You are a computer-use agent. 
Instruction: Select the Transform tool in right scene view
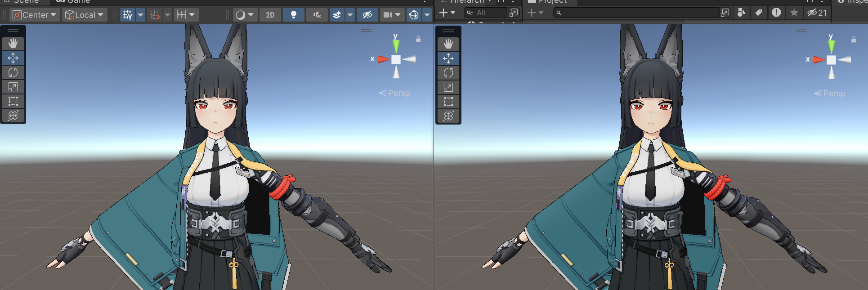[x=448, y=116]
